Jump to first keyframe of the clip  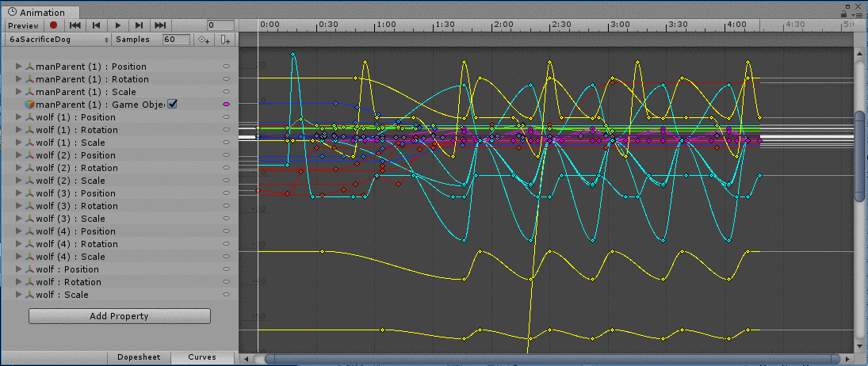[x=75, y=26]
